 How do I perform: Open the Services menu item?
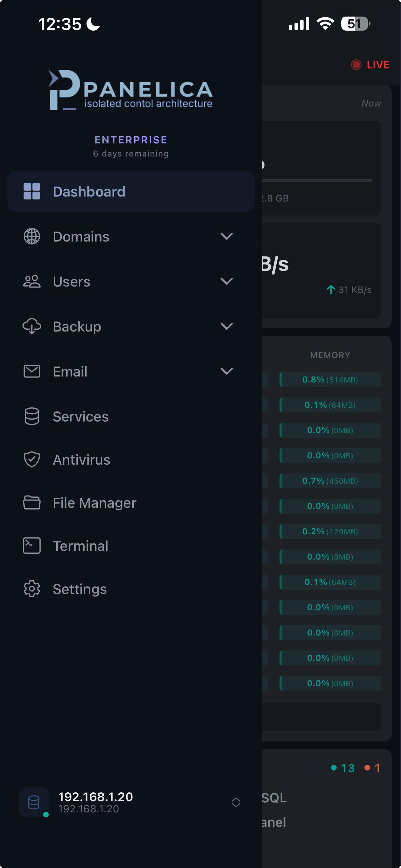tap(81, 417)
